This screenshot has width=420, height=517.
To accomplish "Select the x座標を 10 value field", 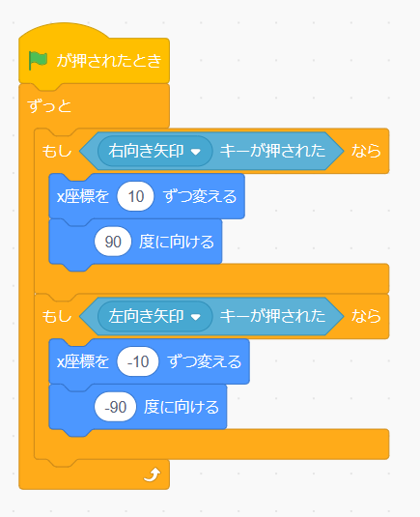I will click(x=136, y=196).
